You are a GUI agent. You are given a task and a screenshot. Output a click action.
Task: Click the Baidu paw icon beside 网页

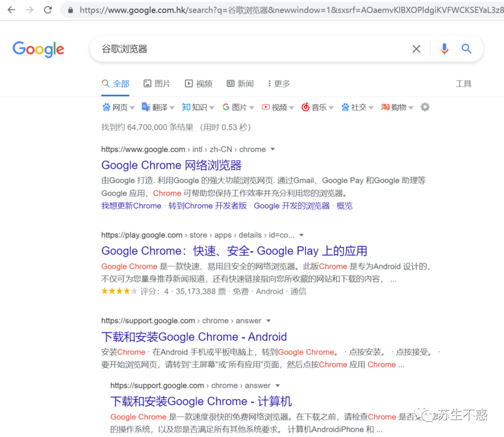[106, 107]
